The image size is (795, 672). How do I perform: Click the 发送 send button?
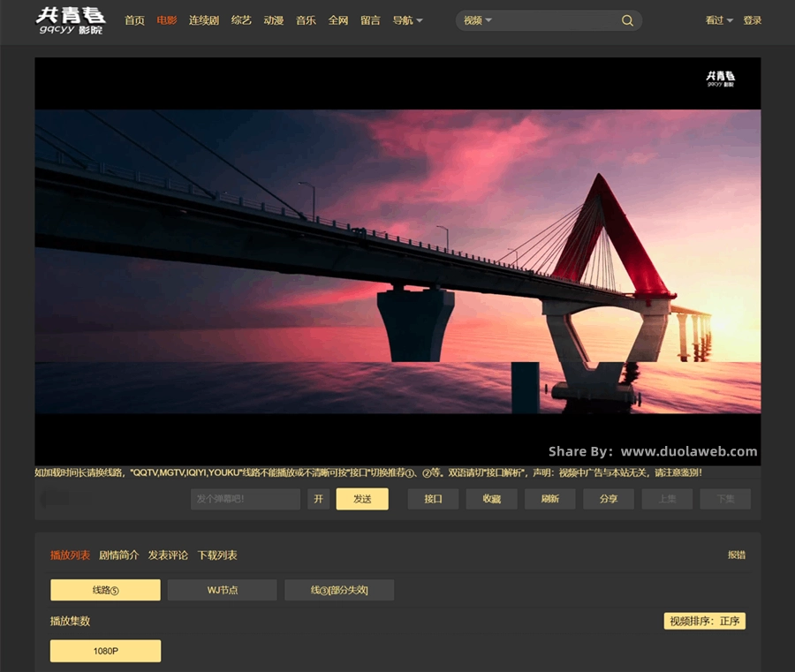[x=362, y=499]
